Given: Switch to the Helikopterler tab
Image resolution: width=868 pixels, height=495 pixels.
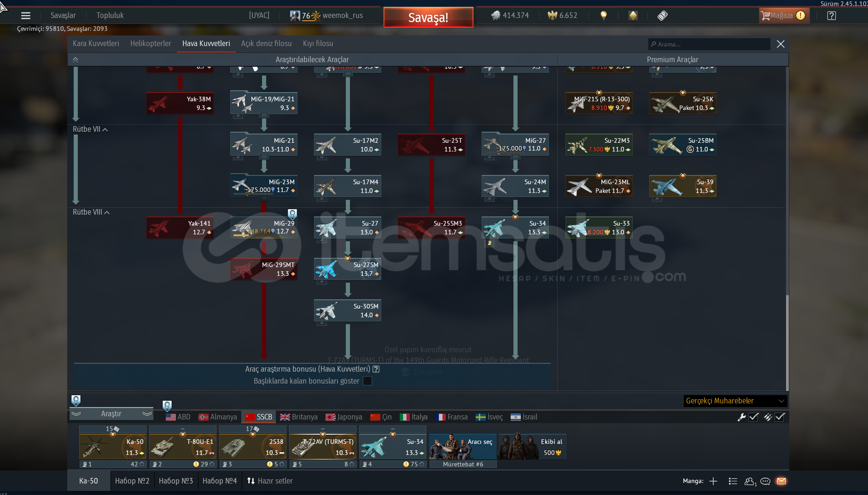Looking at the screenshot, I should point(151,43).
